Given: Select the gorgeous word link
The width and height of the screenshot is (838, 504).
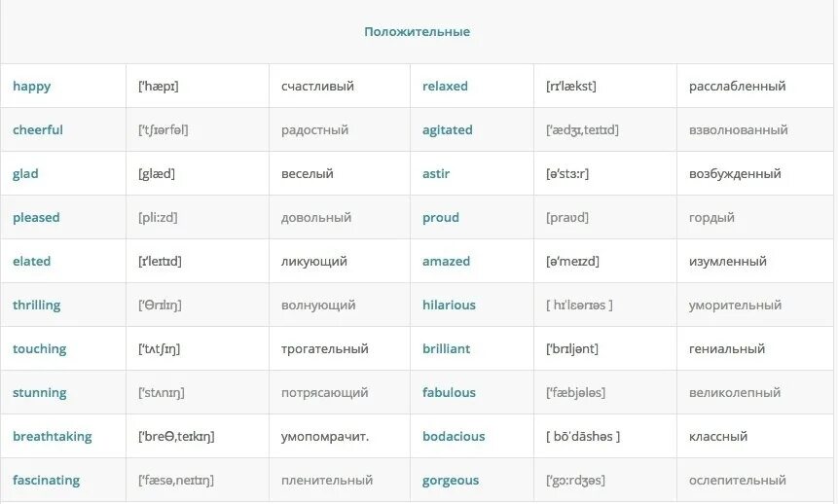Looking at the screenshot, I should (x=451, y=481).
